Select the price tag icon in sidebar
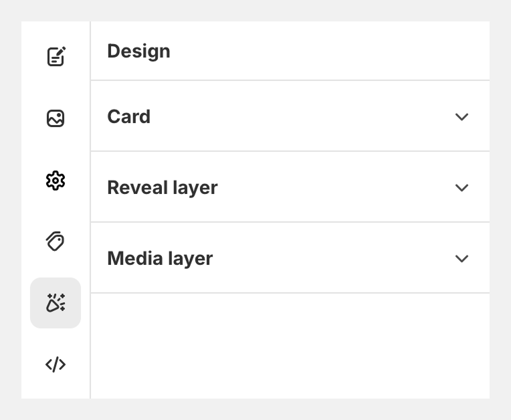Viewport: 511px width, 420px height. [x=56, y=241]
